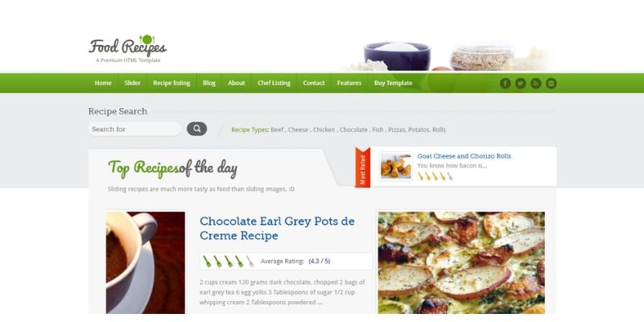Click fork rating icons under Goat Cheese

tap(435, 176)
